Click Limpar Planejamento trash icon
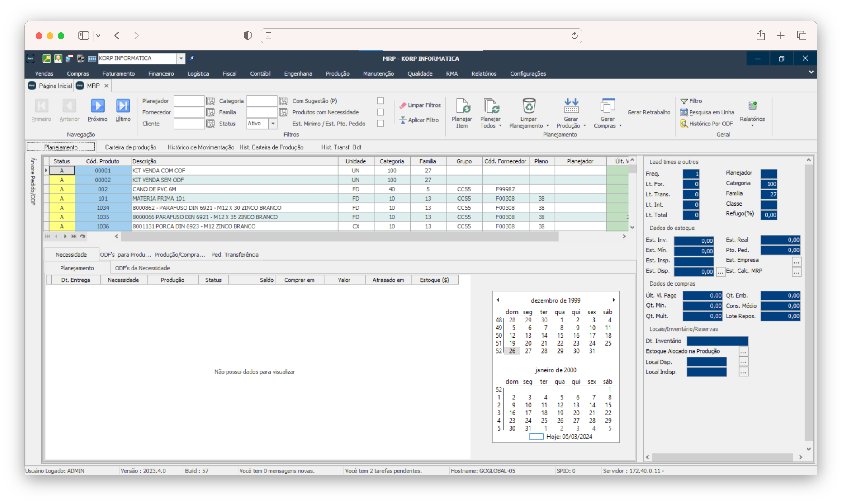Viewport: 843px width, 504px height. coord(529,106)
